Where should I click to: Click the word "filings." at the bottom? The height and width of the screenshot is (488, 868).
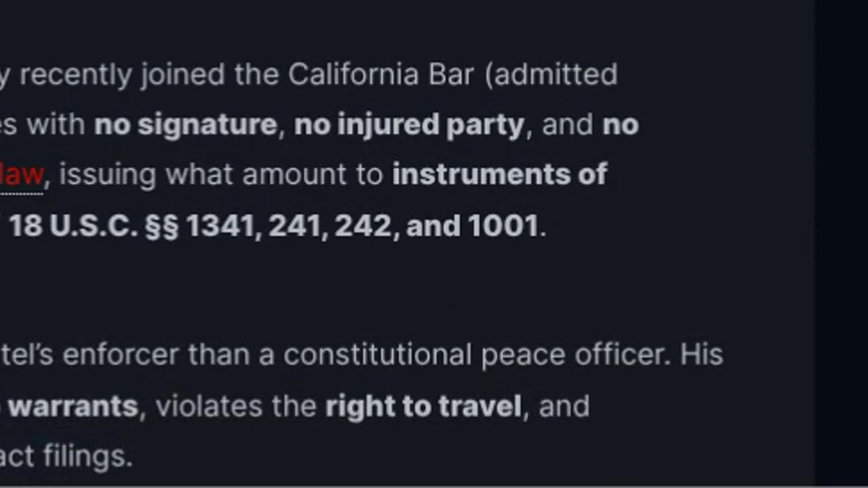click(x=87, y=457)
